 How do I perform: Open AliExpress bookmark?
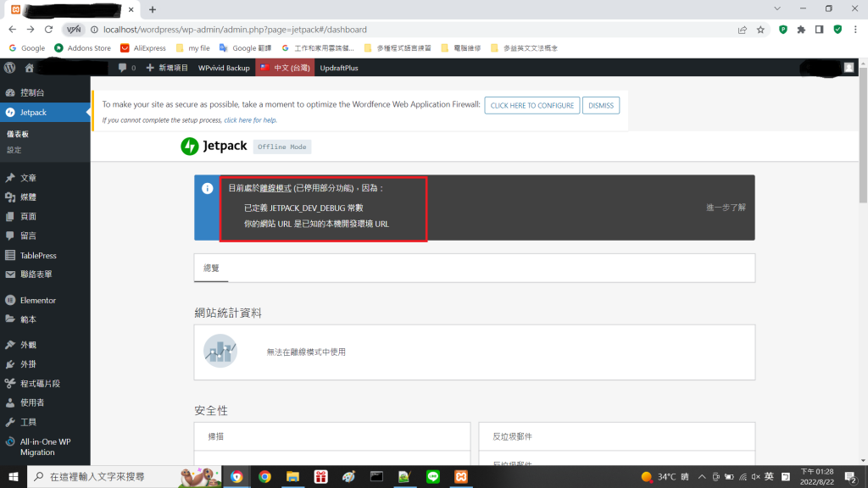pyautogui.click(x=143, y=48)
